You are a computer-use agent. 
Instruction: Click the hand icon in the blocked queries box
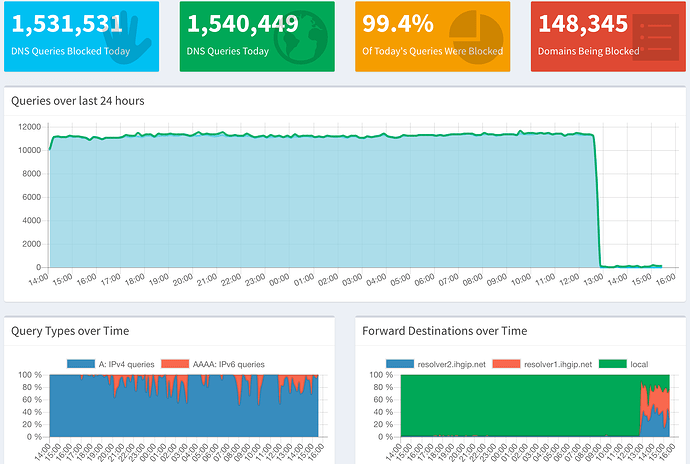pos(128,38)
